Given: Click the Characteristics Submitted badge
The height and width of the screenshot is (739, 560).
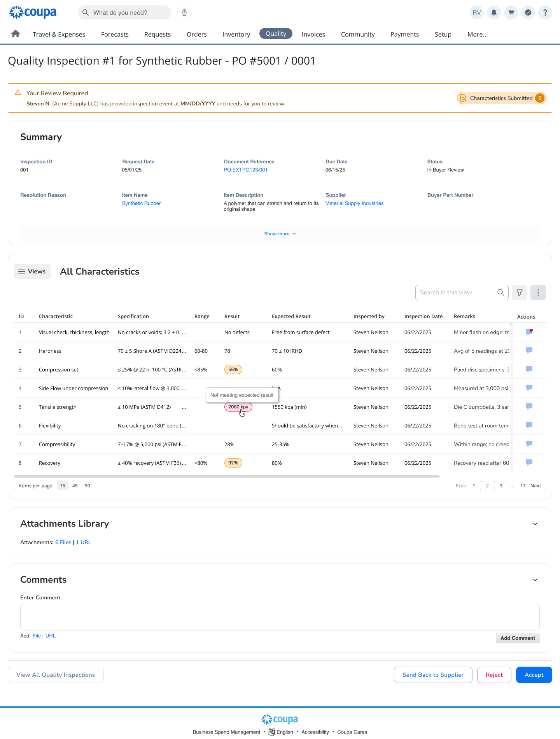Looking at the screenshot, I should [501, 98].
